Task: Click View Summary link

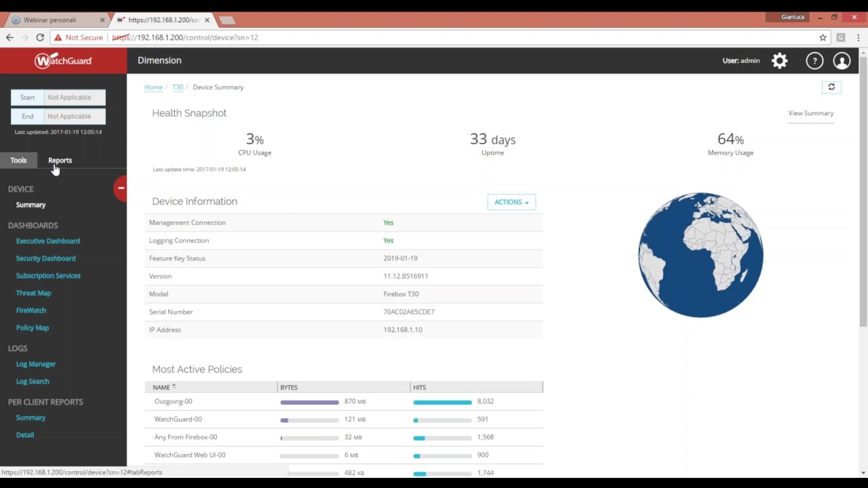Action: pyautogui.click(x=810, y=113)
